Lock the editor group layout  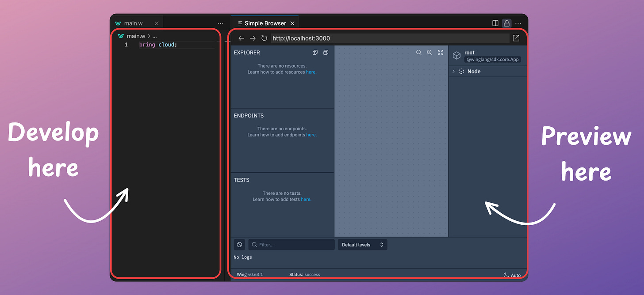pyautogui.click(x=506, y=23)
